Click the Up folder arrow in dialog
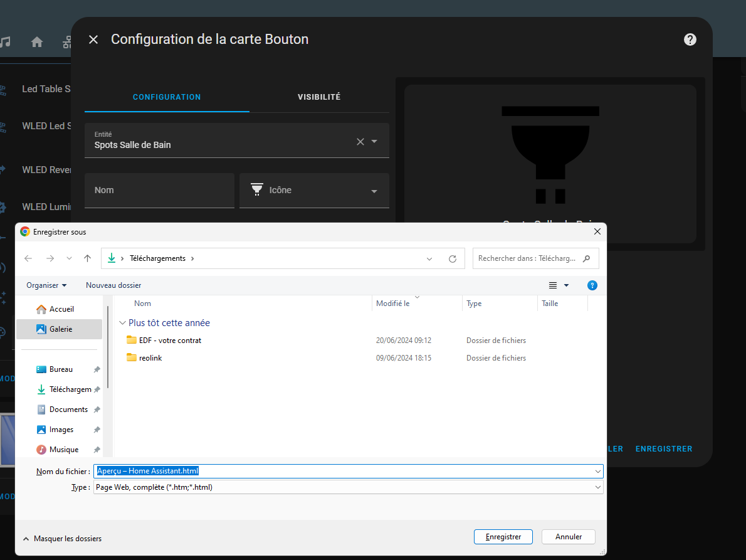The height and width of the screenshot is (560, 746). [x=87, y=258]
